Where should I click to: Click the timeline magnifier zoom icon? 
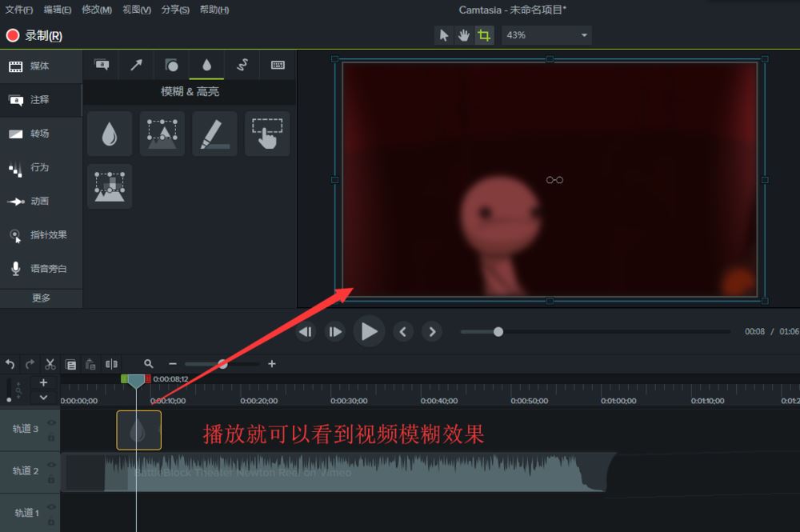149,364
